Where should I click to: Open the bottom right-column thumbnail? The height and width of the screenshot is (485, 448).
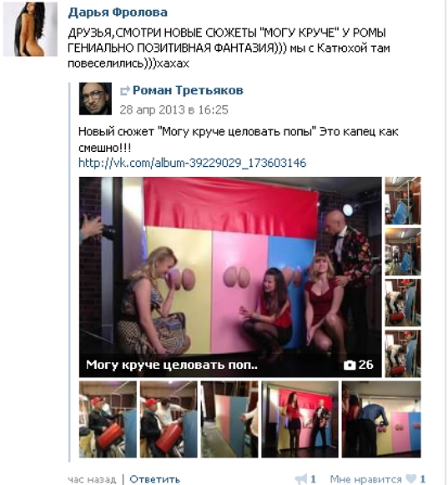click(x=403, y=354)
